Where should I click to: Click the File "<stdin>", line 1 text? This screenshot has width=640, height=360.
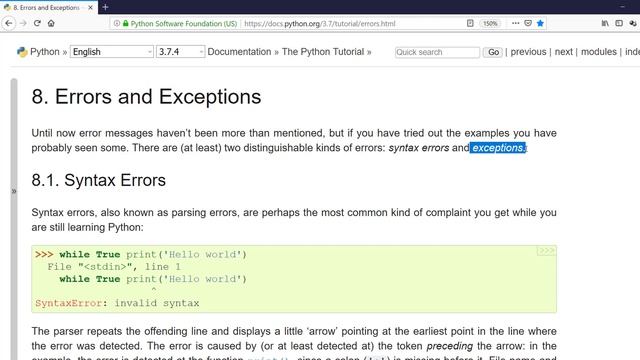pos(114,267)
